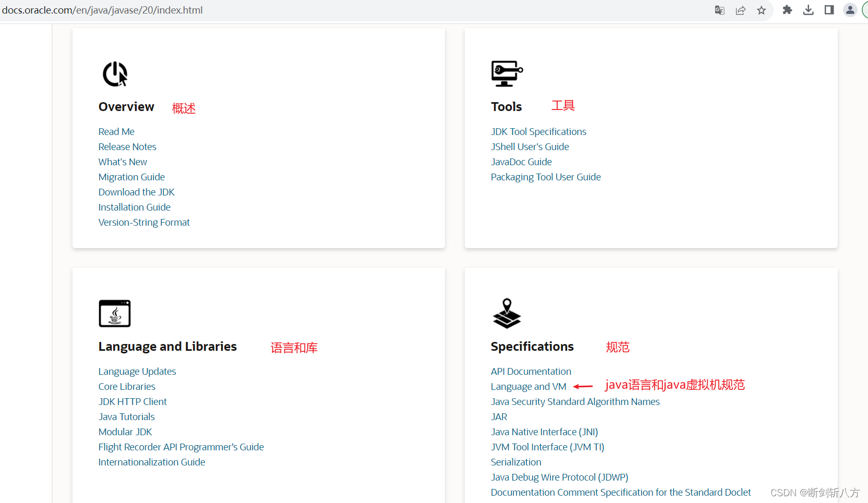The width and height of the screenshot is (868, 503).
Task: Bookmark this page with the star icon
Action: [x=762, y=10]
